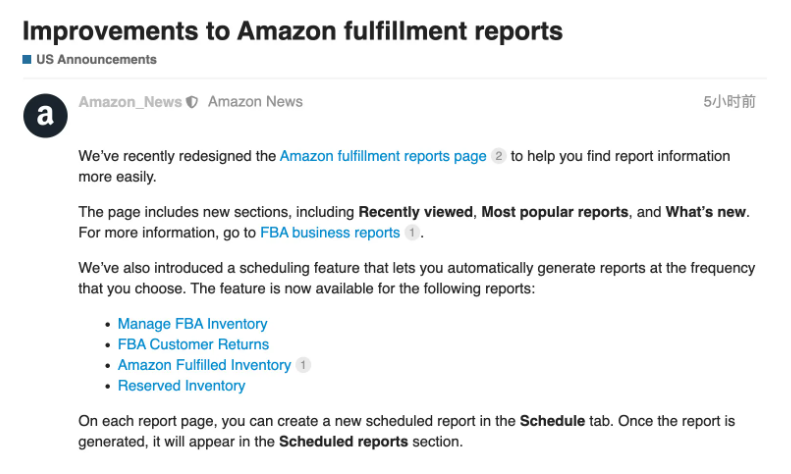Click the count badge after FBA business reports

412,232
